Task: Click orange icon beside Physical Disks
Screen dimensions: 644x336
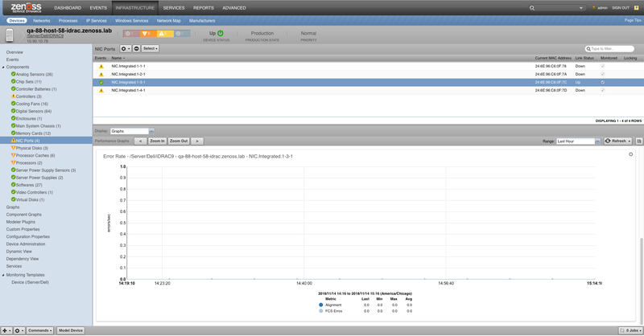Action: pos(13,148)
